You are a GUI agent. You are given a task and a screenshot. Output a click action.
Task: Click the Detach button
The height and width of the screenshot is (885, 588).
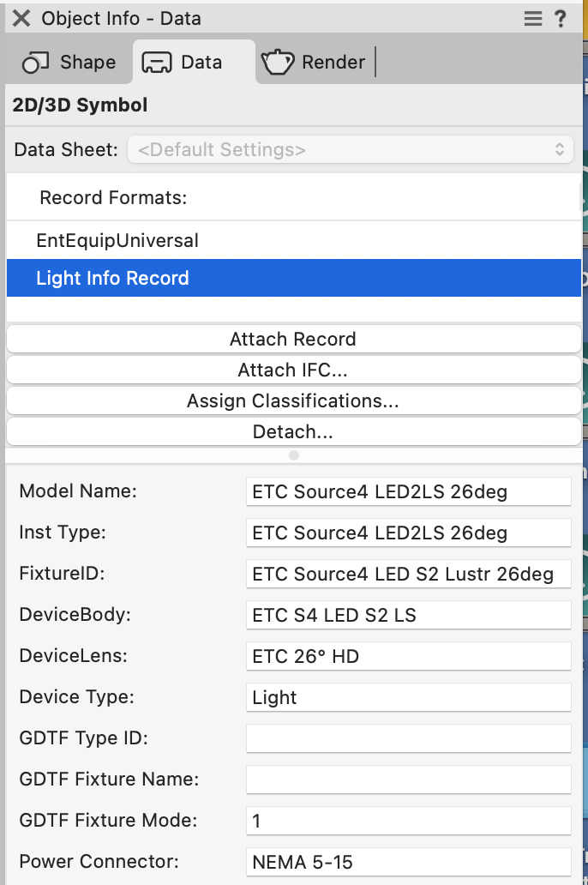(293, 432)
